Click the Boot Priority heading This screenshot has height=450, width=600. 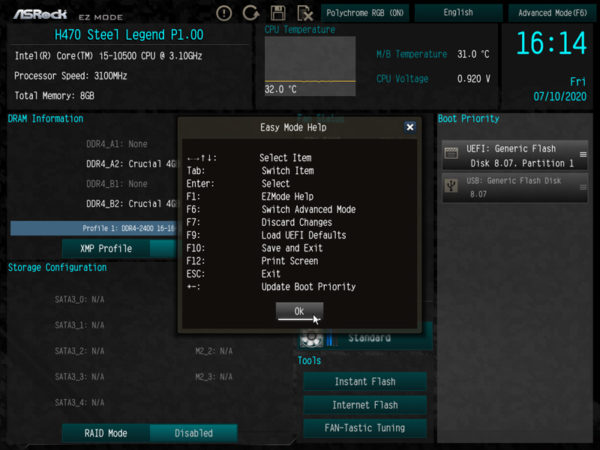click(x=468, y=119)
